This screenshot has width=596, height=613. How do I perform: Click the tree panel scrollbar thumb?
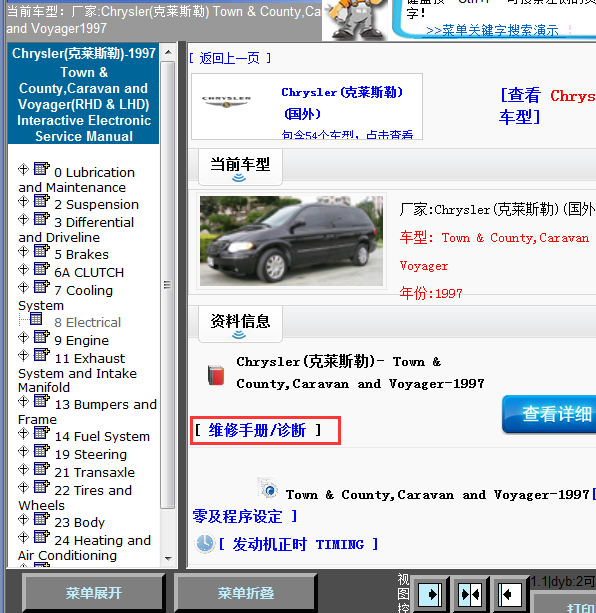(168, 285)
